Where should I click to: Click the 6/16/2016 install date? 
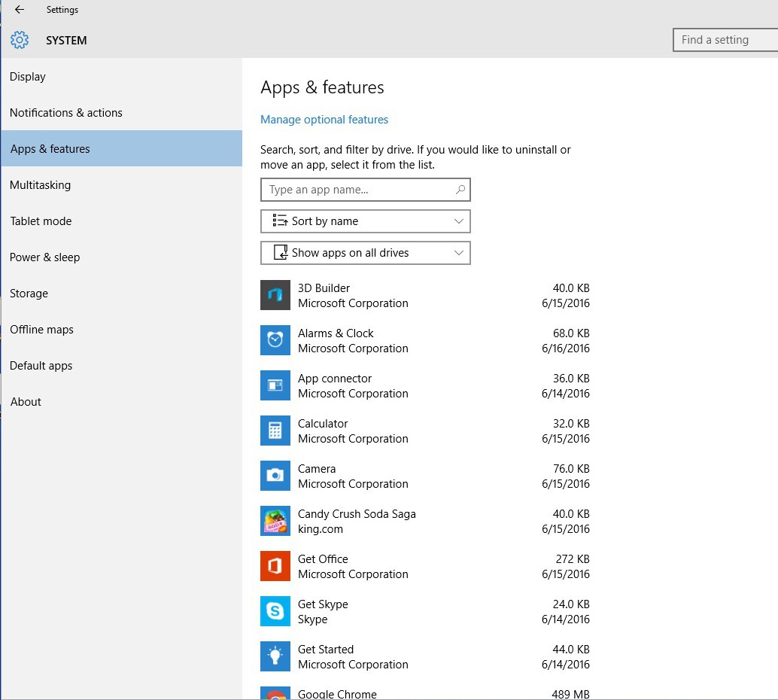(x=566, y=348)
